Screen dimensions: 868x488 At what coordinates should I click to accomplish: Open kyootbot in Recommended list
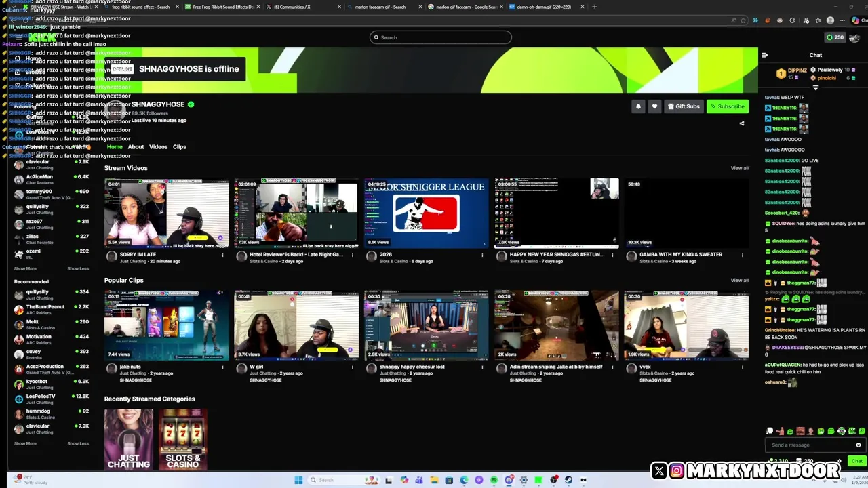click(x=52, y=384)
